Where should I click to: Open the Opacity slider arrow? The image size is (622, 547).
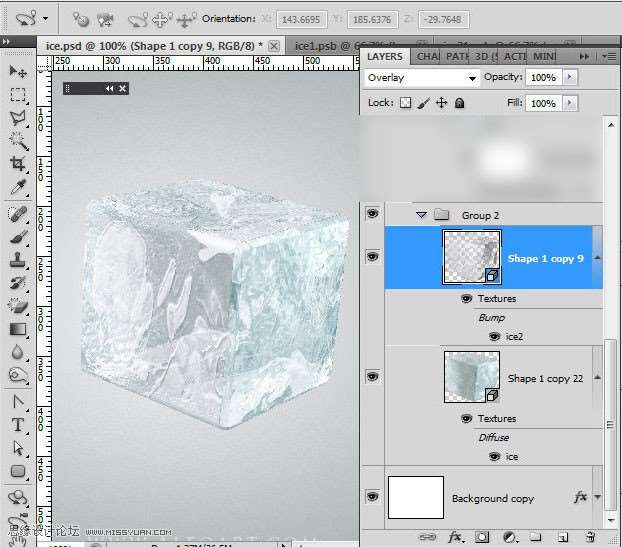coord(570,77)
